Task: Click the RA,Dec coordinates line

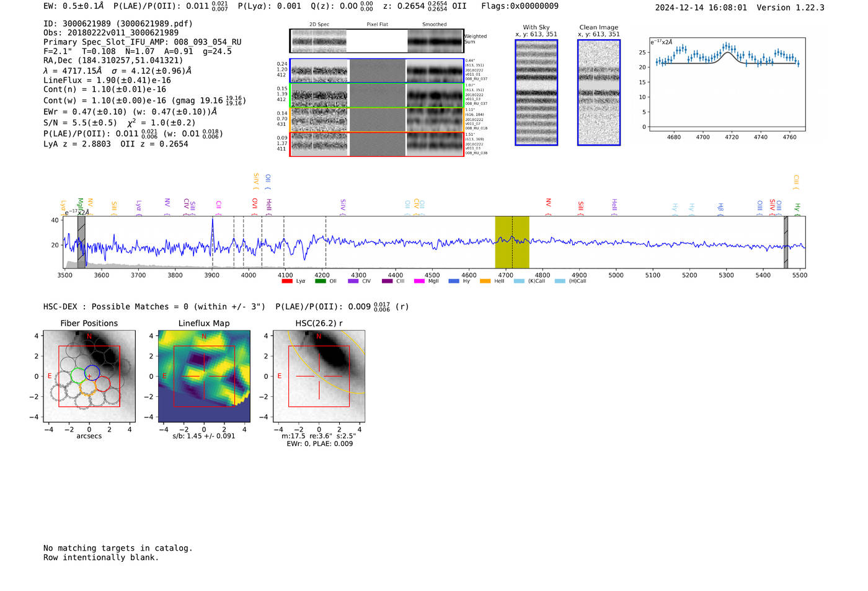Action: [x=113, y=61]
